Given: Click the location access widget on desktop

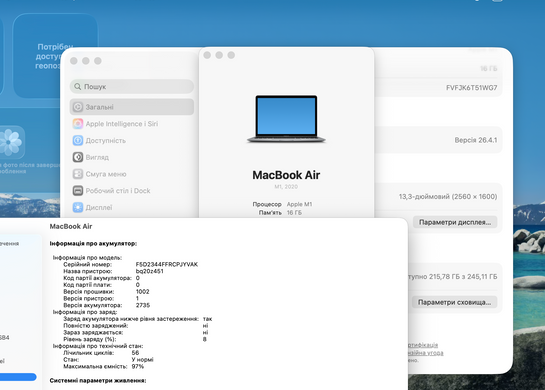Looking at the screenshot, I should point(55,56).
